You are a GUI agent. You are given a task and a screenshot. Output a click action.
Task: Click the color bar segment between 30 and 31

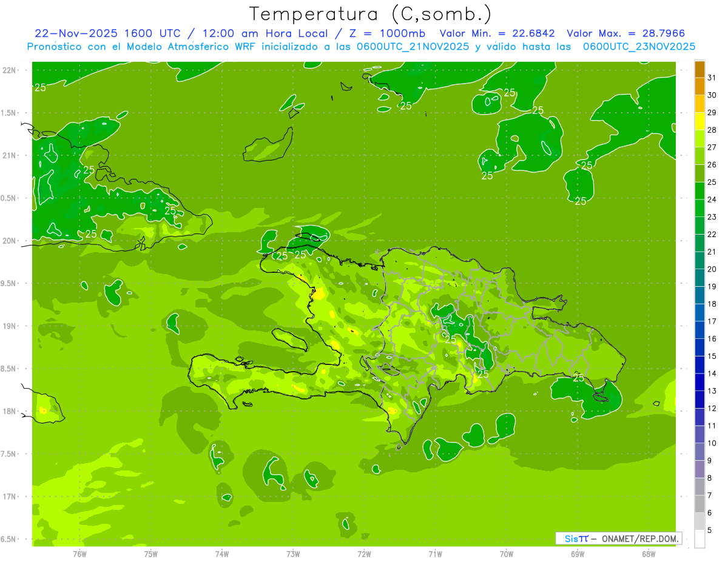699,87
